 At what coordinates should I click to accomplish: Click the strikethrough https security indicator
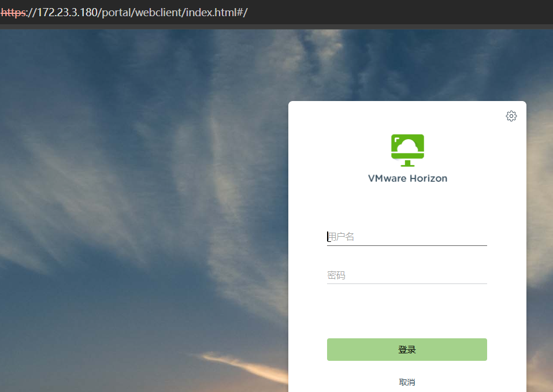(x=13, y=13)
